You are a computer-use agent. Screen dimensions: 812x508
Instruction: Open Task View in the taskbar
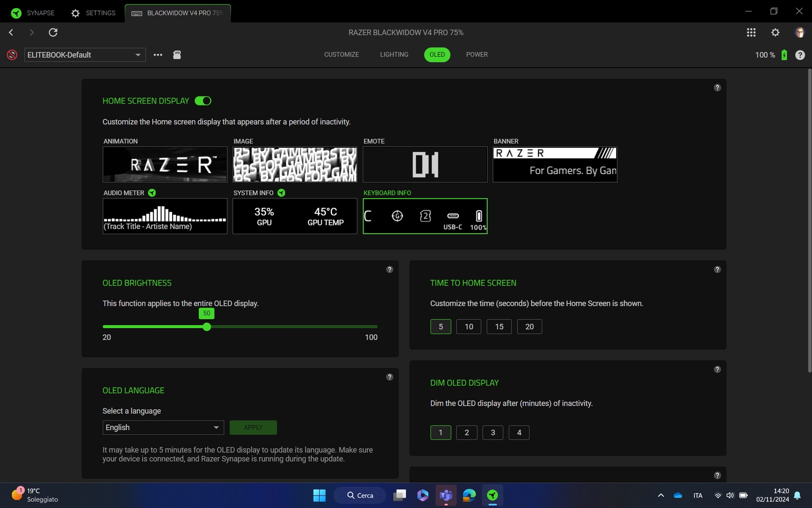click(400, 495)
